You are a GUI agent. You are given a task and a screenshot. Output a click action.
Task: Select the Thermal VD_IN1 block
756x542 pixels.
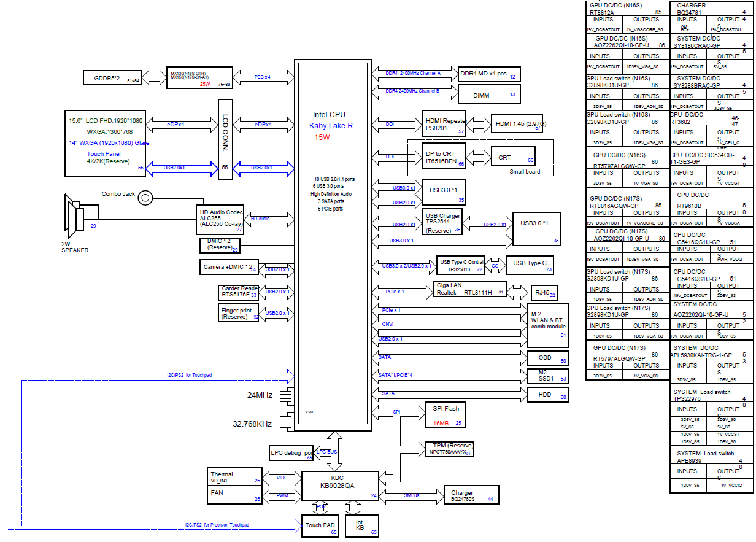236,477
